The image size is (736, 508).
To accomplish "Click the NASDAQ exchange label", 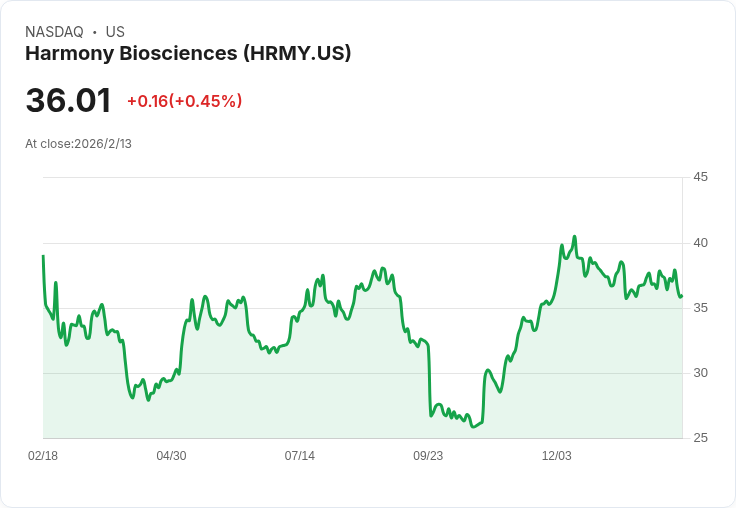I will 54,32.
